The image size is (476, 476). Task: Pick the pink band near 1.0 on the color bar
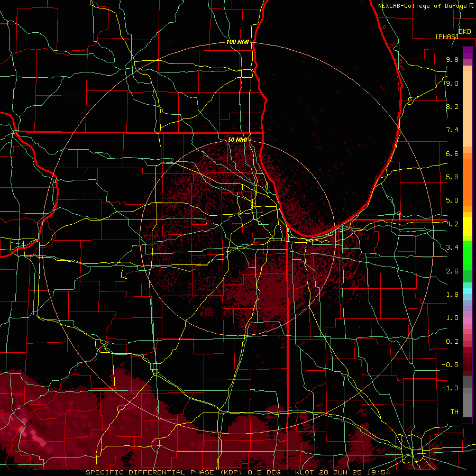[467, 321]
